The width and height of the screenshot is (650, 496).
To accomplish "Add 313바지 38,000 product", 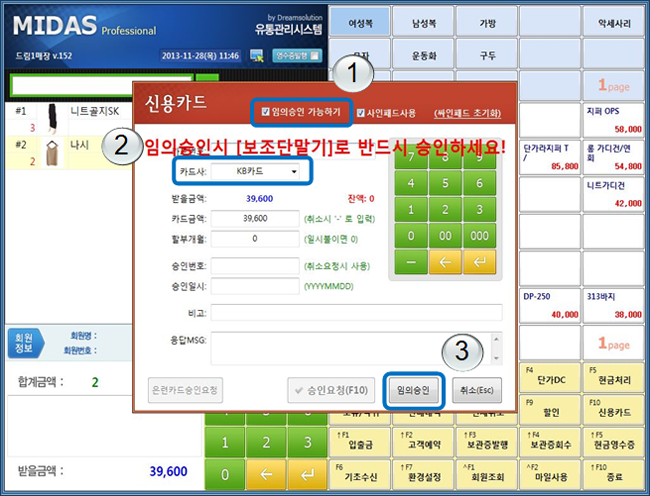I will [x=614, y=305].
